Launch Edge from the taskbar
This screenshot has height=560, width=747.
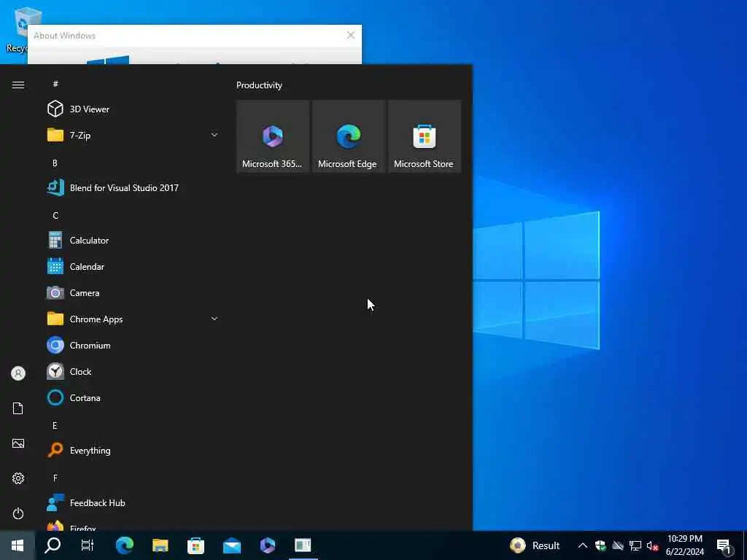124,545
